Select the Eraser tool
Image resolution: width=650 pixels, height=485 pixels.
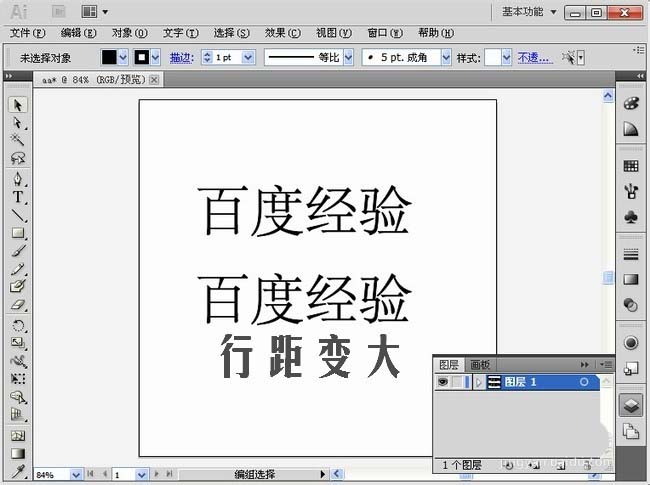[x=17, y=305]
